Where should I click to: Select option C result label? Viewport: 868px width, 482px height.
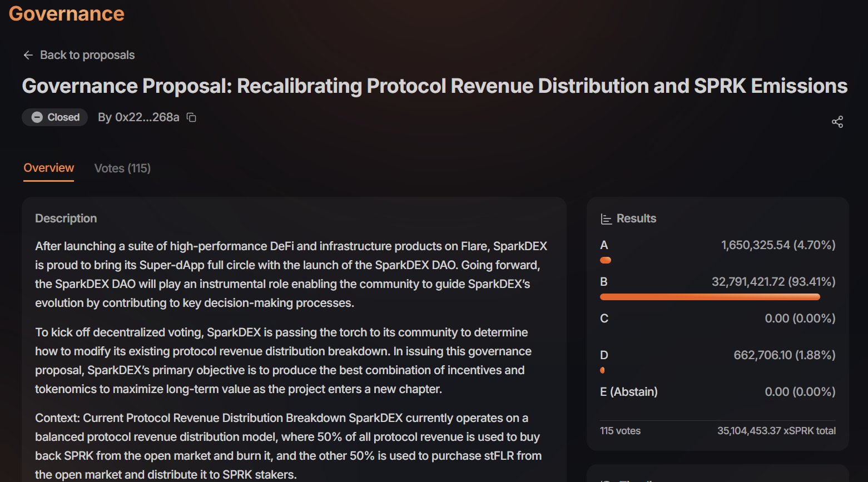[604, 319]
